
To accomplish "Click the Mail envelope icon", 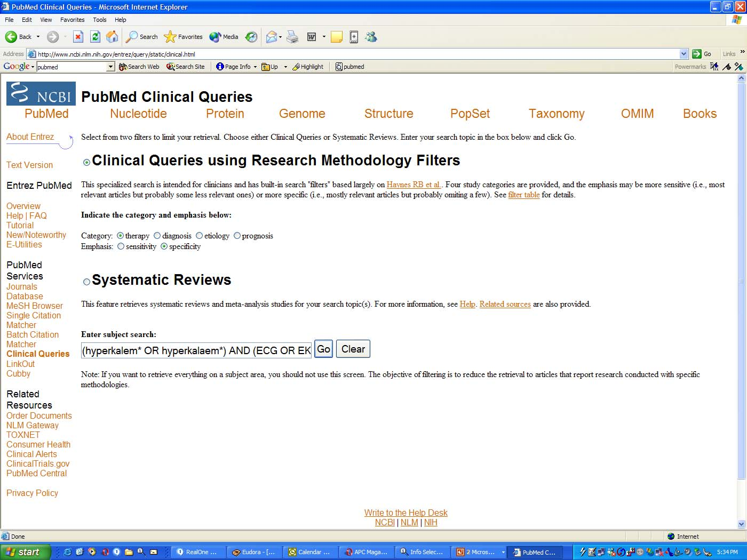I will 272,37.
